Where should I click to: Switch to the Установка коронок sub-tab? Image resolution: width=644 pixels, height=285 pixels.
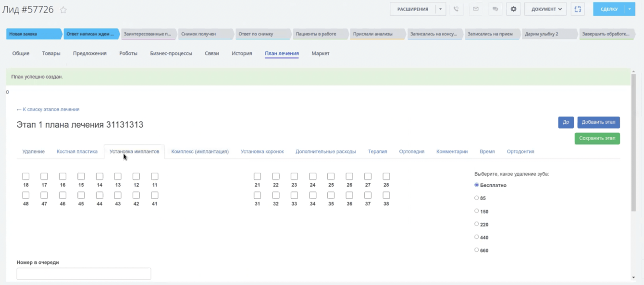[x=262, y=152]
